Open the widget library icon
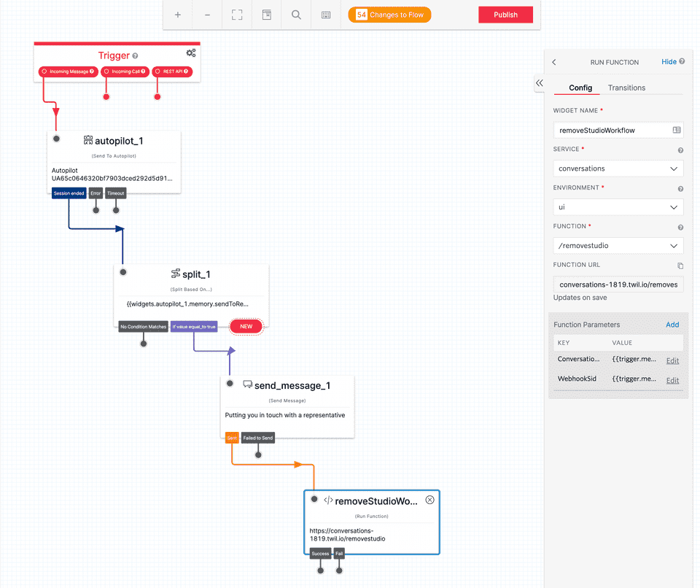Image resolution: width=700 pixels, height=588 pixels. pyautogui.click(x=266, y=15)
